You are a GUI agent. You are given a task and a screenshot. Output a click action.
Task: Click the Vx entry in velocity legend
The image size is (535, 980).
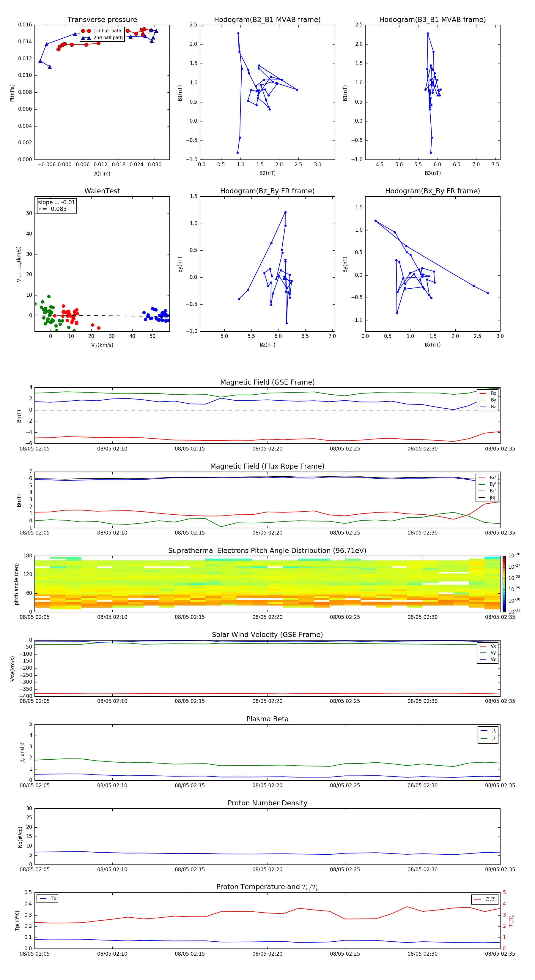coord(488,646)
